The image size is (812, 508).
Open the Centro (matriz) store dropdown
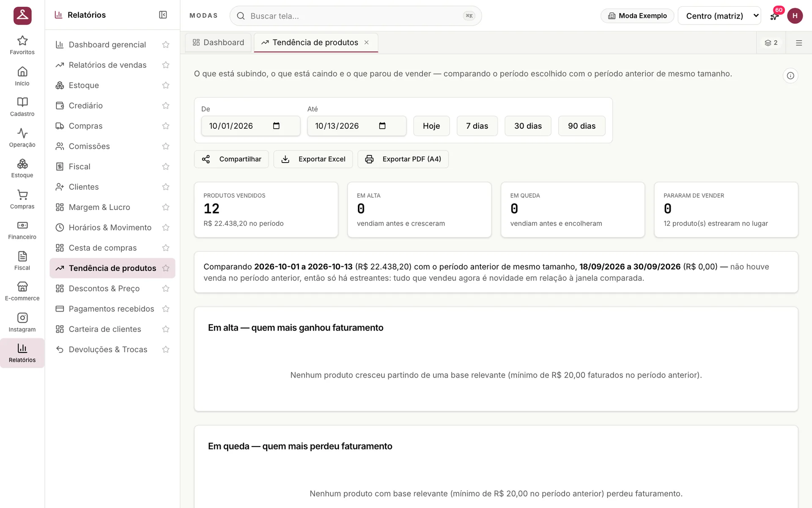719,16
